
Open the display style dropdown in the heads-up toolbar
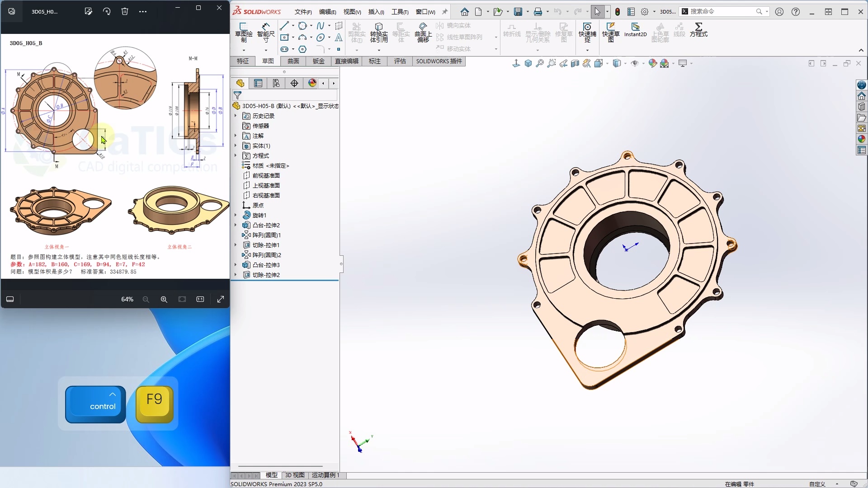click(626, 63)
